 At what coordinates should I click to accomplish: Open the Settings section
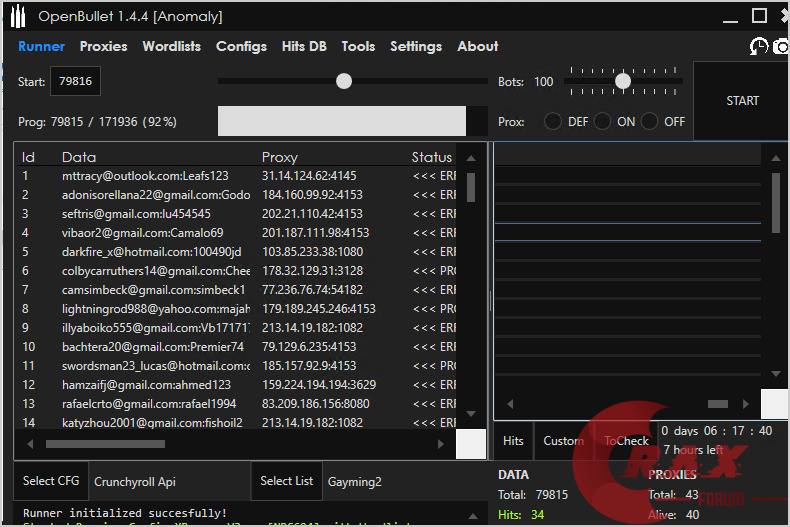[416, 46]
